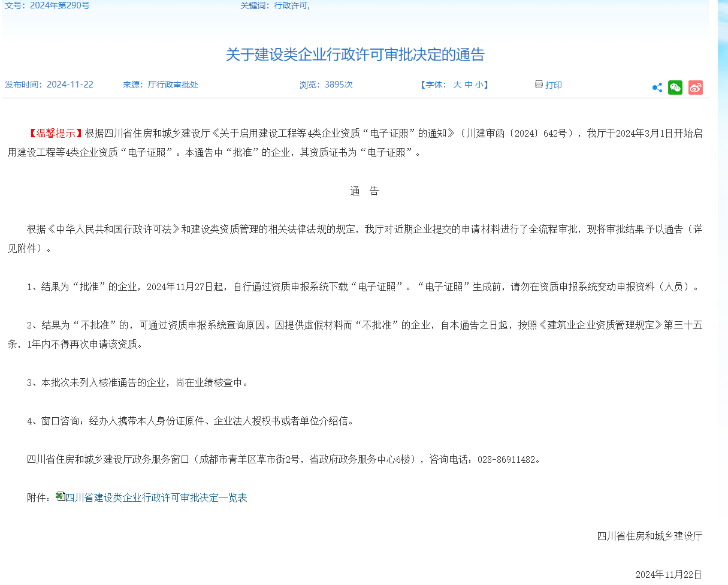
Task: Select medium font size 中
Action: coord(468,85)
